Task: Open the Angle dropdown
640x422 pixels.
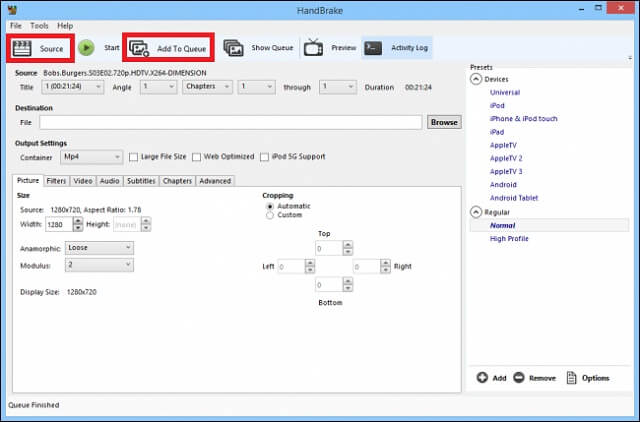Action: coord(158,87)
